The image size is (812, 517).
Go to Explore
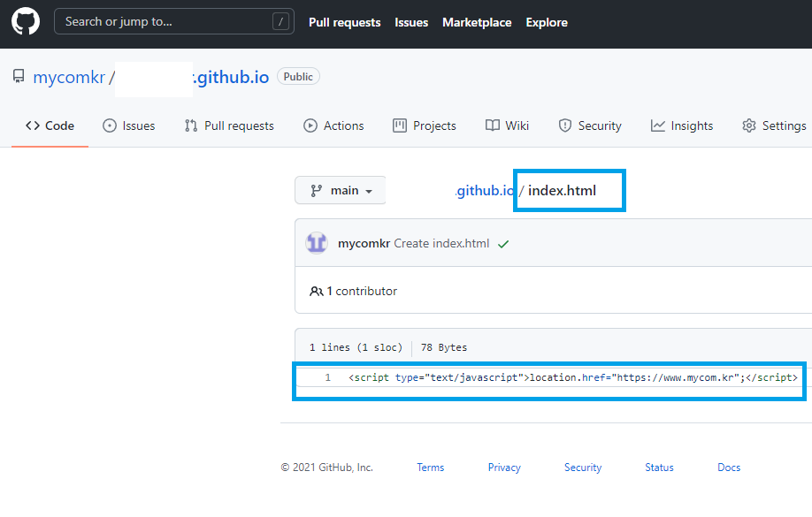547,22
